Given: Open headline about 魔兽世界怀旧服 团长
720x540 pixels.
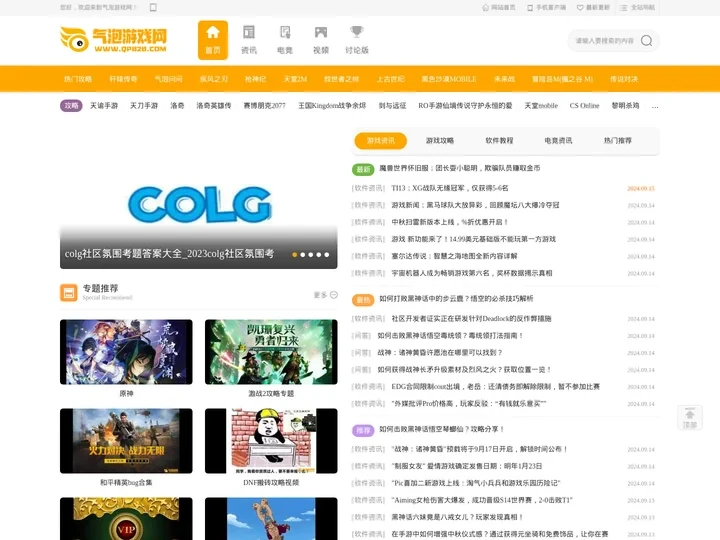Looking at the screenshot, I should point(460,168).
